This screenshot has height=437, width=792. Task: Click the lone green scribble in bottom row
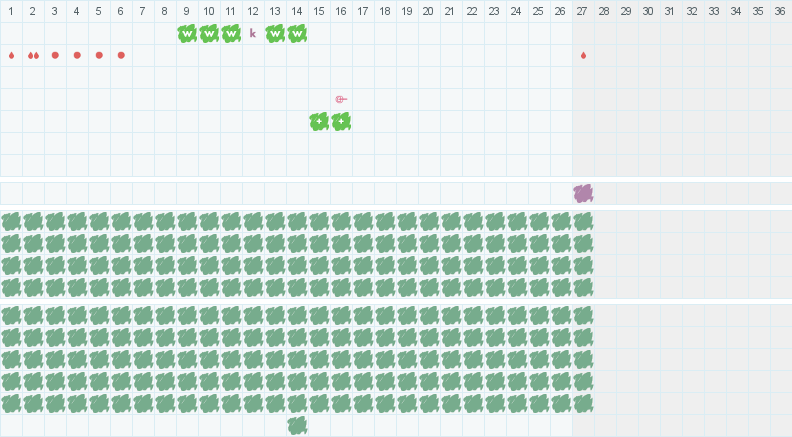click(x=297, y=425)
